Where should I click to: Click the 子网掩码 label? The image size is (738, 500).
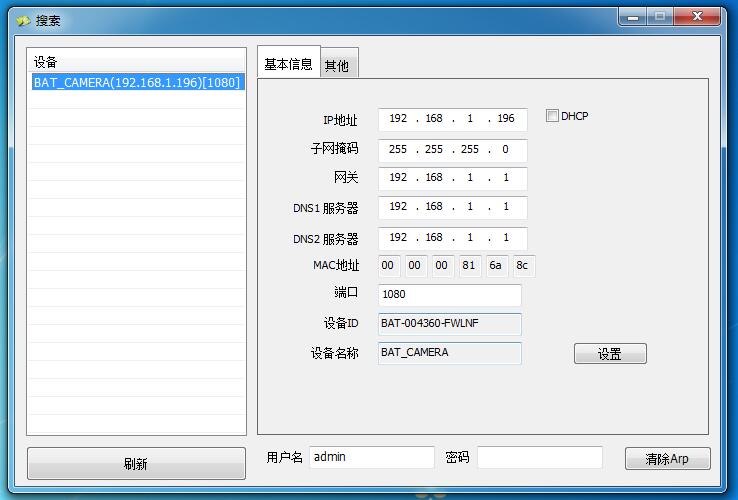[334, 149]
